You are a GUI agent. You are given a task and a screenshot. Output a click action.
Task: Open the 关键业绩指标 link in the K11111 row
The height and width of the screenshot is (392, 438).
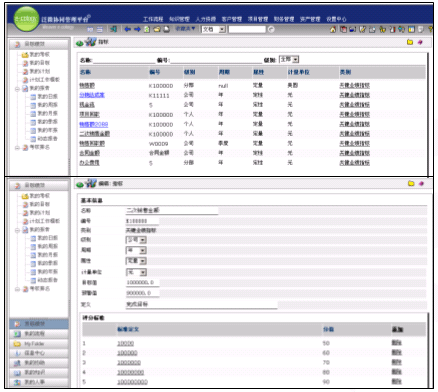coord(355,95)
